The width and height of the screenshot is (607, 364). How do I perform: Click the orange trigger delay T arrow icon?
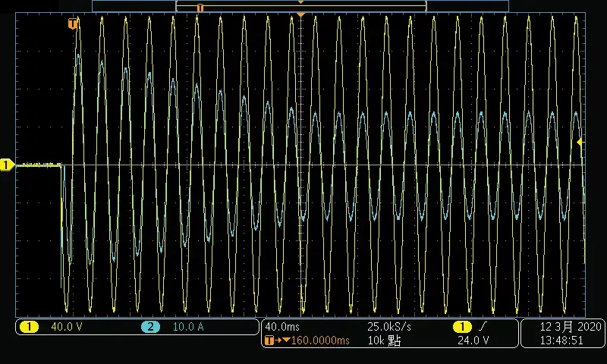tap(272, 341)
